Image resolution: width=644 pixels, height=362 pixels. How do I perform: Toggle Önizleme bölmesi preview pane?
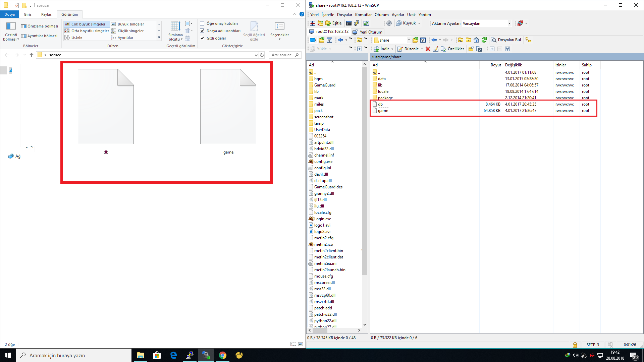tap(40, 26)
